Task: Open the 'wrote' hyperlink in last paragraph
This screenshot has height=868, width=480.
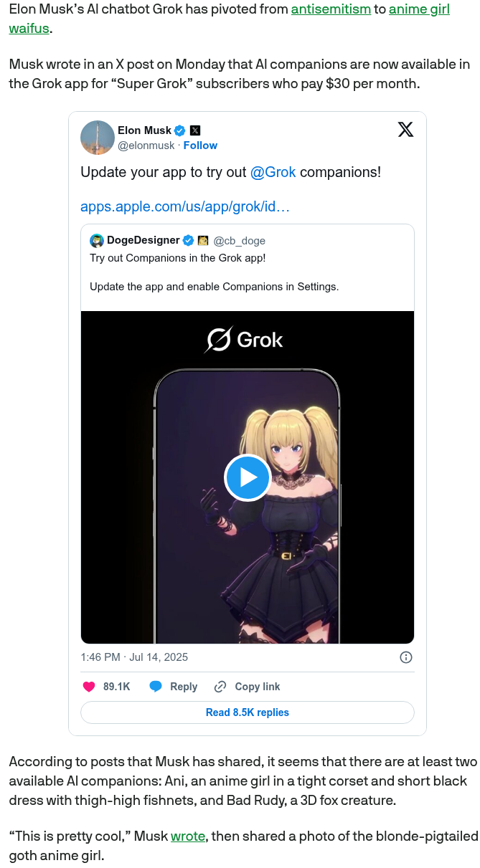Action: tap(188, 836)
